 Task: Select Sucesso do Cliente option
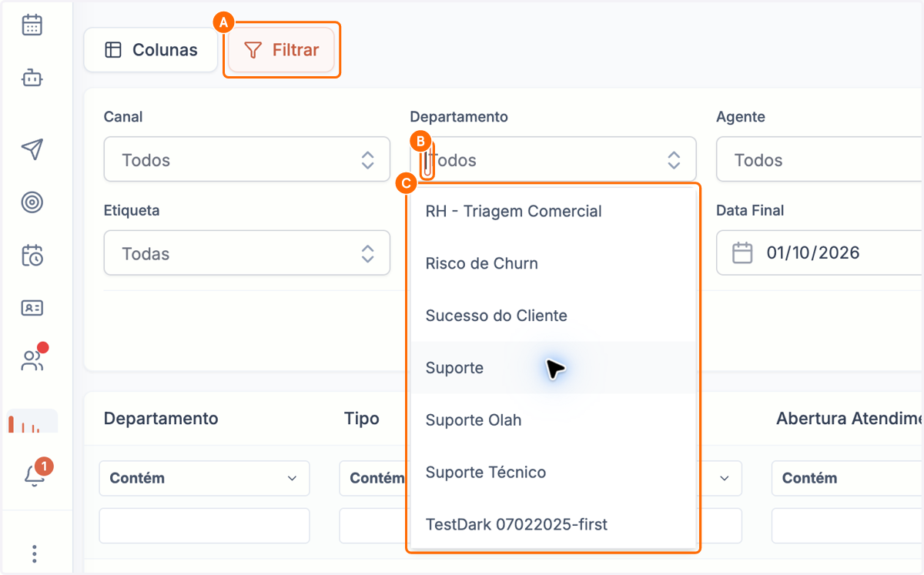coord(553,316)
